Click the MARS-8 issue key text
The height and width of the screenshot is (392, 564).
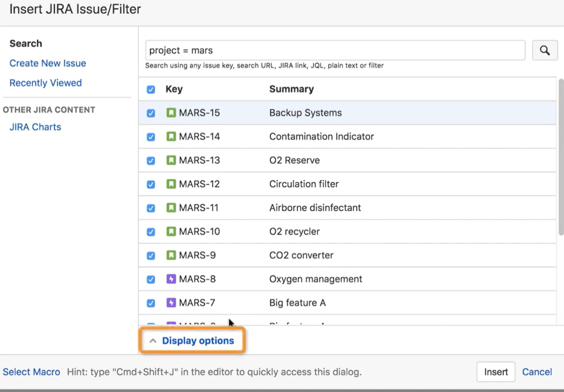[197, 279]
